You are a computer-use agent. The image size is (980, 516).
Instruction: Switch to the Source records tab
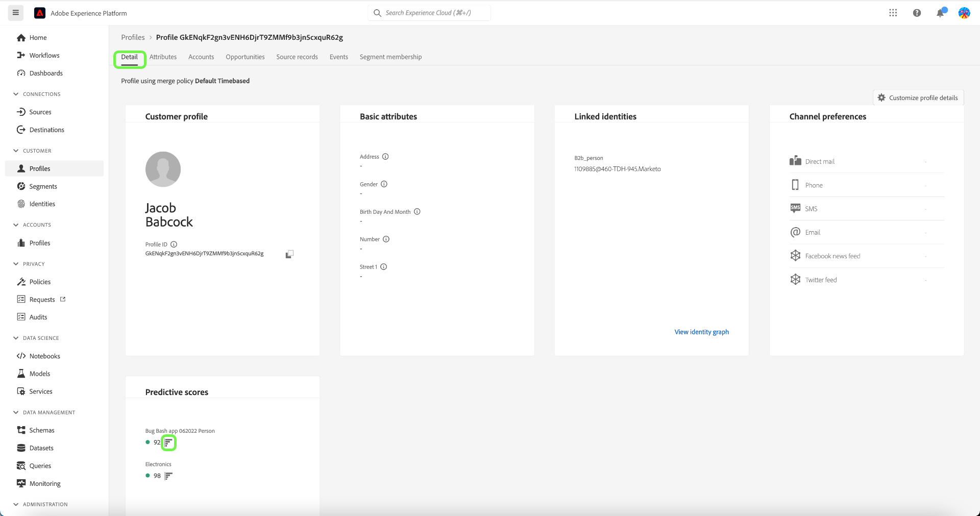(x=297, y=57)
